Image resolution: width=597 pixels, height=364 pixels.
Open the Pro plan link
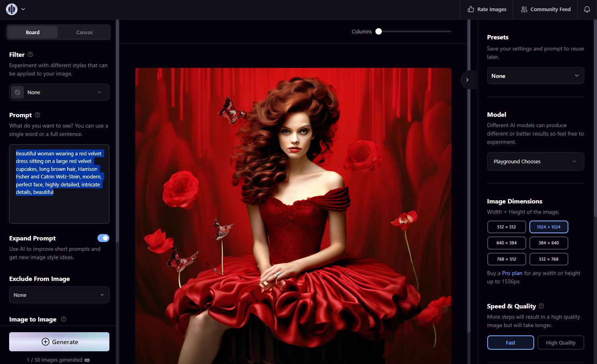(x=512, y=273)
